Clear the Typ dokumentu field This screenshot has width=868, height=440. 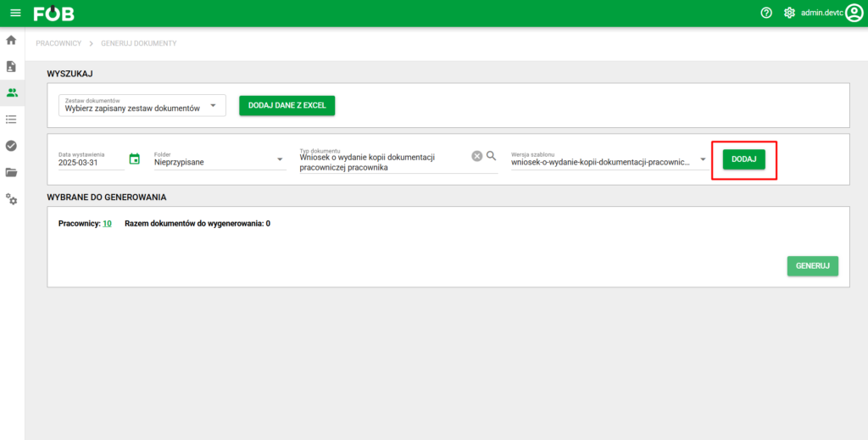[476, 156]
